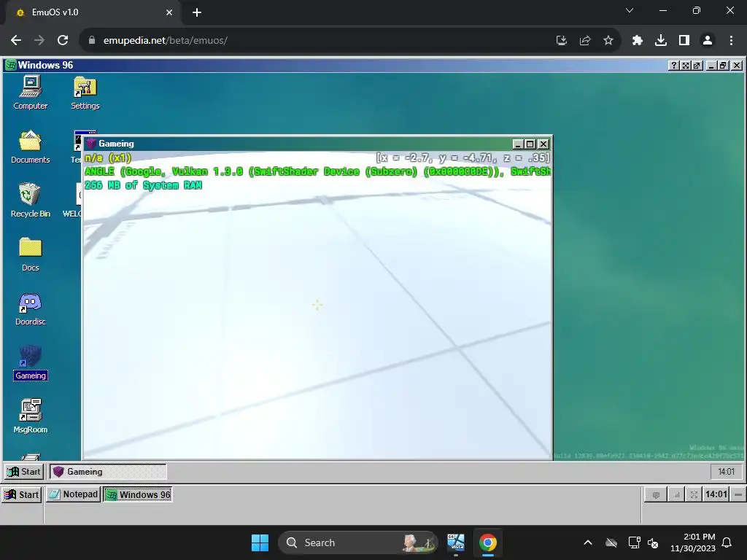Click the install app icon in address bar
Screen dimensions: 747x560
click(562, 41)
